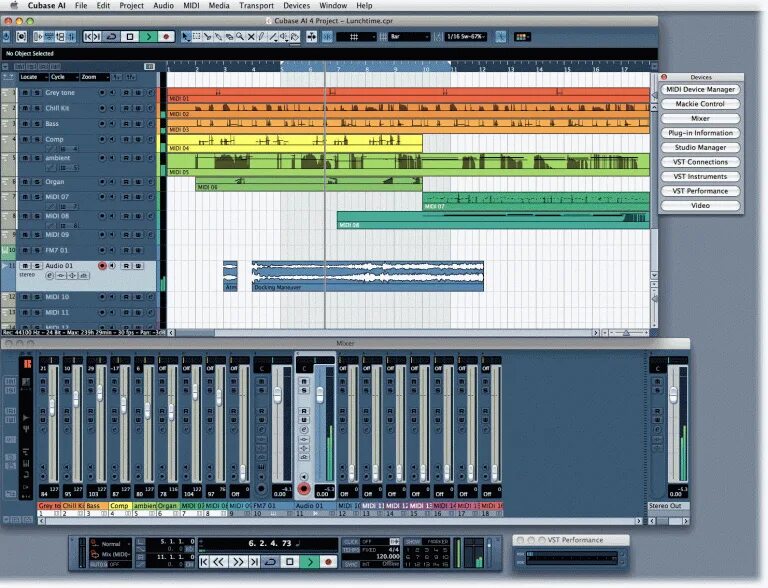Open the File menu

81,5
